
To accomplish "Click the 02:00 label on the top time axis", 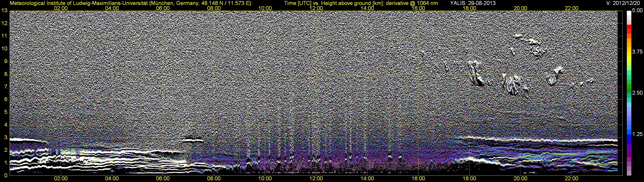I will pyautogui.click(x=61, y=8).
